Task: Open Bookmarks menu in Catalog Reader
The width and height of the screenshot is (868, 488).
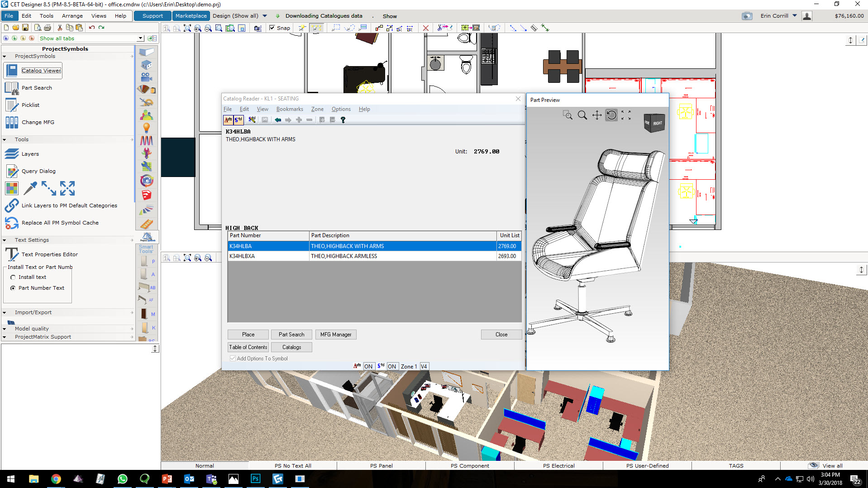Action: pos(290,109)
